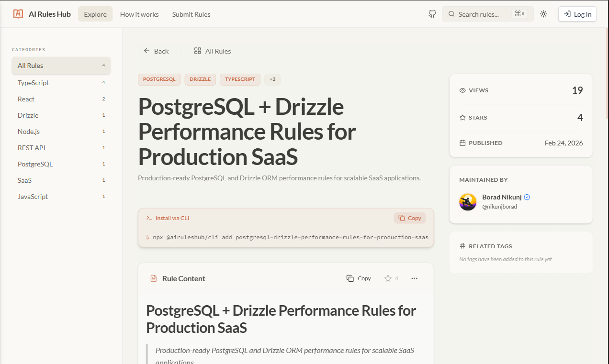Click the terminal icon near Install via CLI
The image size is (609, 364).
pyautogui.click(x=149, y=218)
